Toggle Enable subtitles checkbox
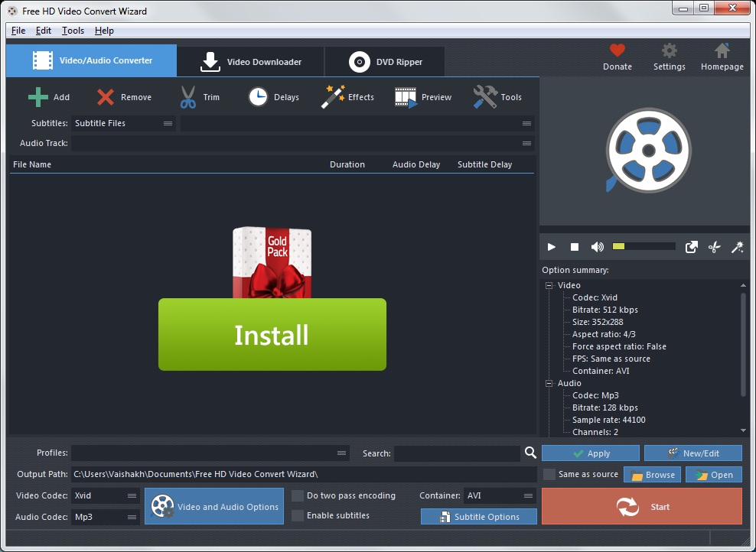This screenshot has width=756, height=552. [298, 515]
